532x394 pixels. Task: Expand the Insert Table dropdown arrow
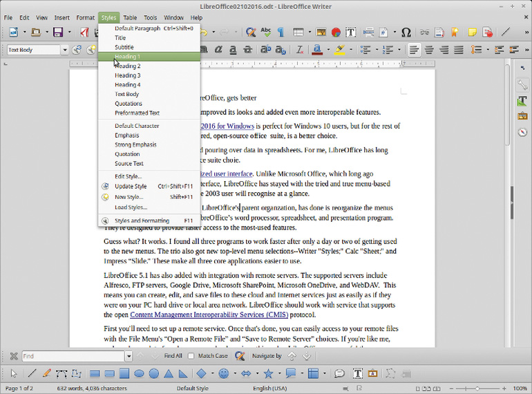[310, 32]
